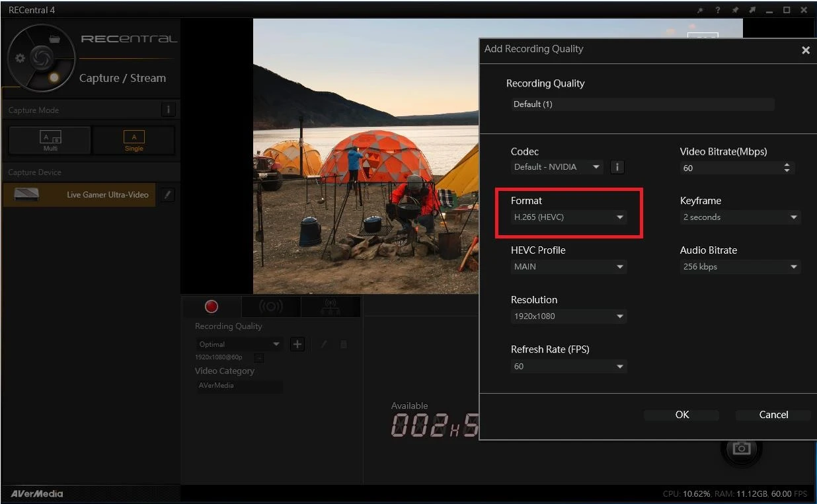Confirm the dialog with OK

pos(682,415)
